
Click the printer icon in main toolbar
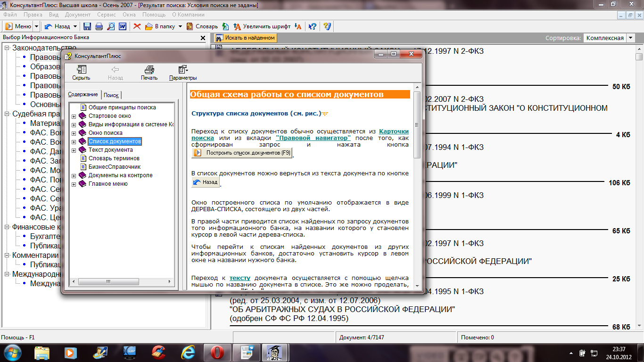(99, 26)
